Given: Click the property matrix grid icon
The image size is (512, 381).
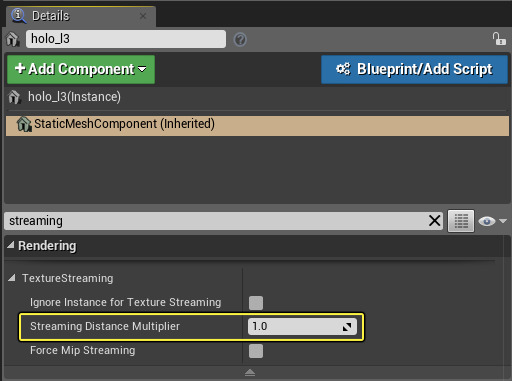Looking at the screenshot, I should [461, 221].
